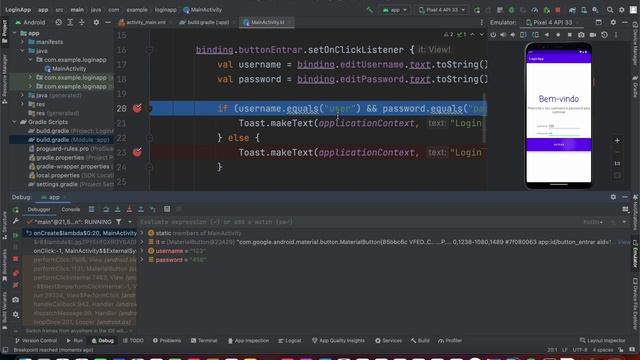Select build.gradle (Module :app) file

(69, 140)
